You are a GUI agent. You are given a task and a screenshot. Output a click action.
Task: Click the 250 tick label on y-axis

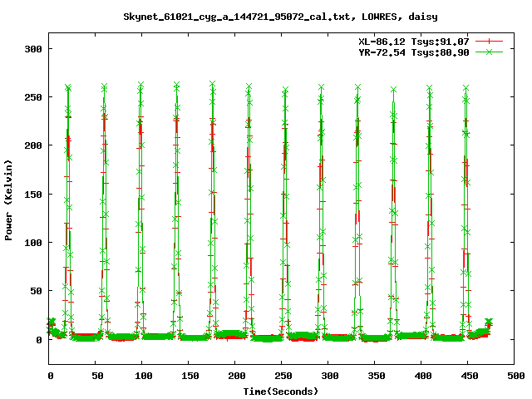point(32,97)
